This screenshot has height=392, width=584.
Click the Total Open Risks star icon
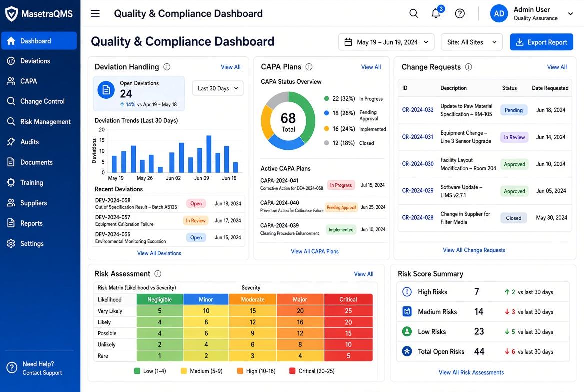407,351
